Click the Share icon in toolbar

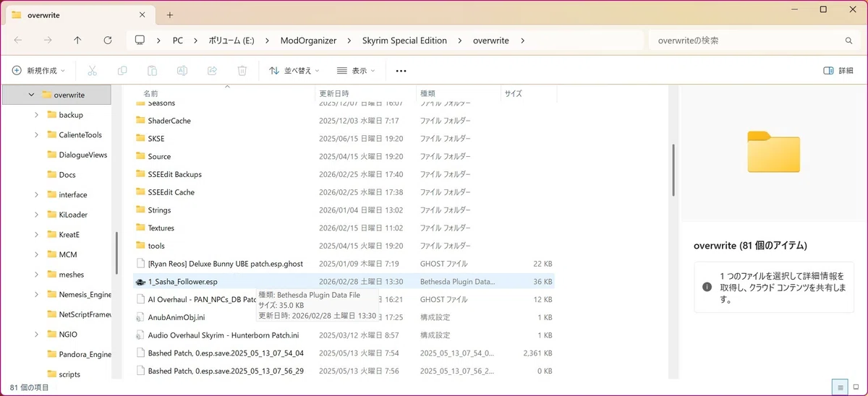(212, 71)
